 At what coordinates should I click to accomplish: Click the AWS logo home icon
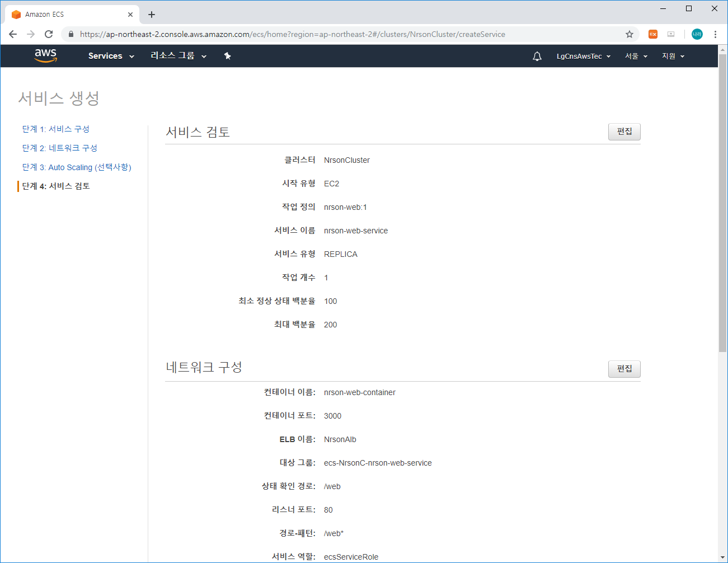click(45, 55)
